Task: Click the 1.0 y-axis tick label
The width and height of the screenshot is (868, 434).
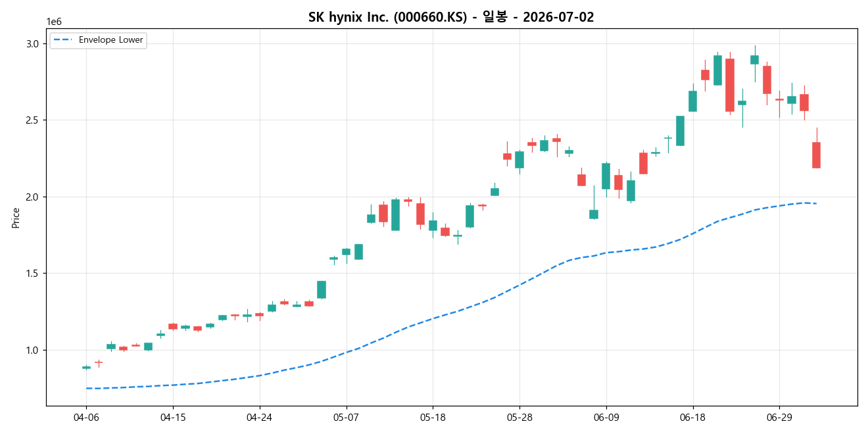Action: tap(34, 350)
